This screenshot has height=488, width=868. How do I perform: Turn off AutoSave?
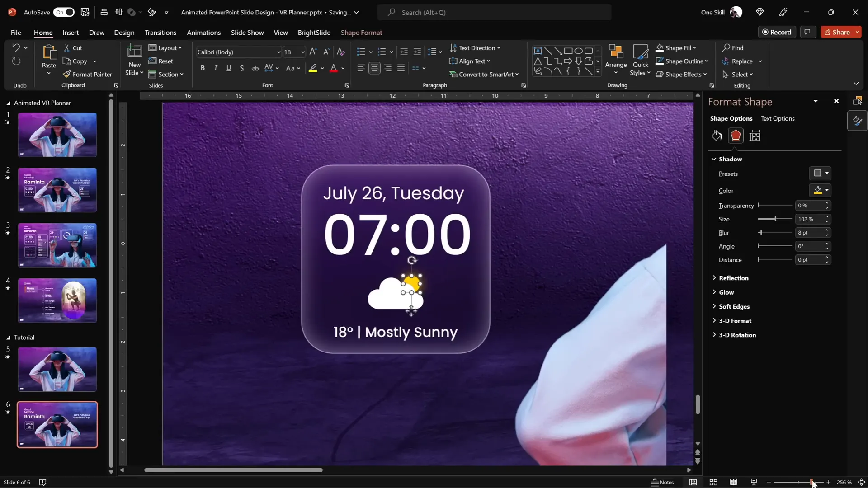64,12
